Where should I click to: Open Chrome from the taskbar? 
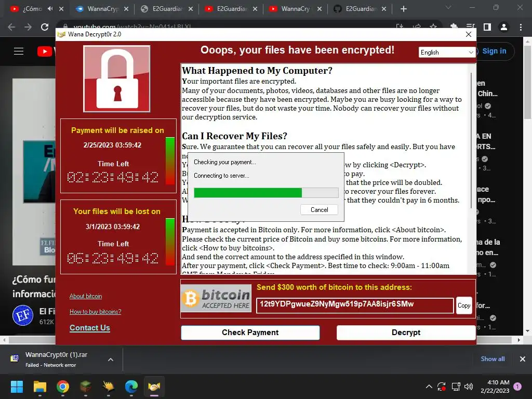click(x=63, y=387)
